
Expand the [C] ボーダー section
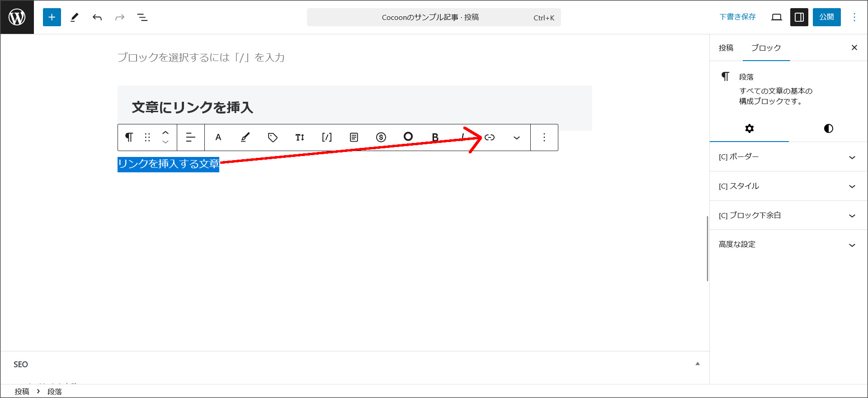[787, 157]
